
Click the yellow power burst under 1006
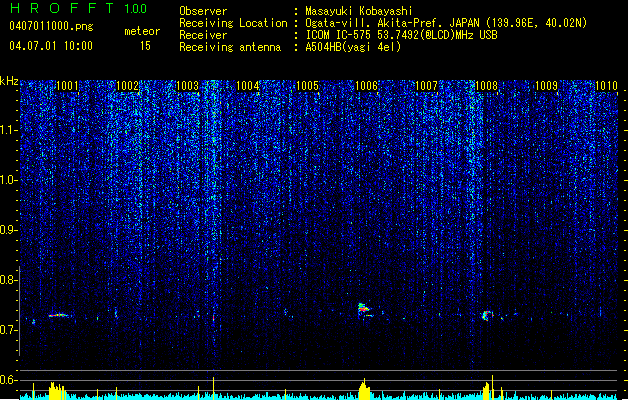(x=364, y=390)
